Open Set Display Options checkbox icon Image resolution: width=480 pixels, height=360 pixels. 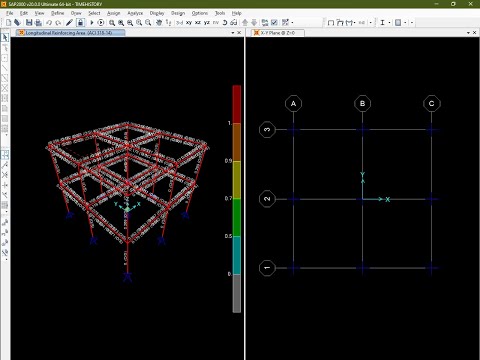274,22
